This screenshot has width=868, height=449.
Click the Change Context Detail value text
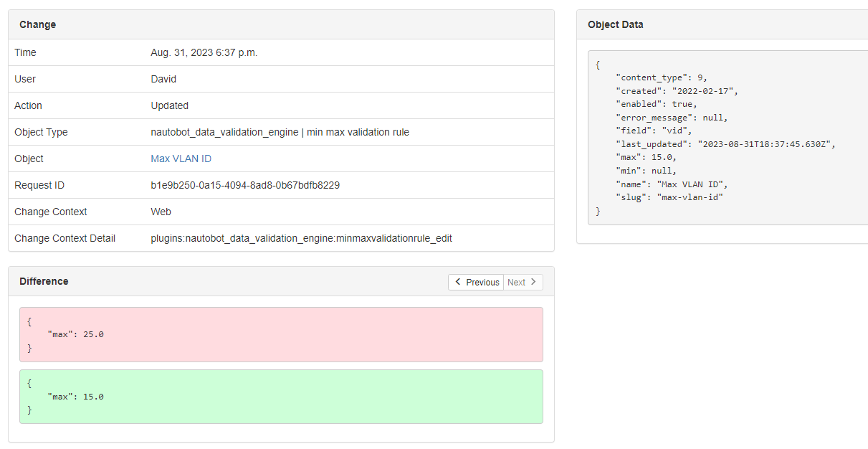(301, 238)
